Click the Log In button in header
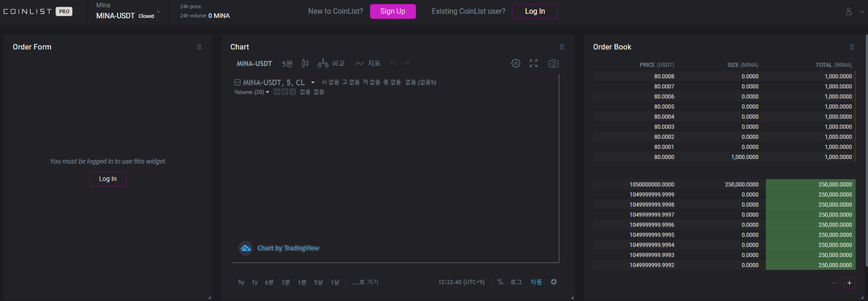 pos(535,12)
